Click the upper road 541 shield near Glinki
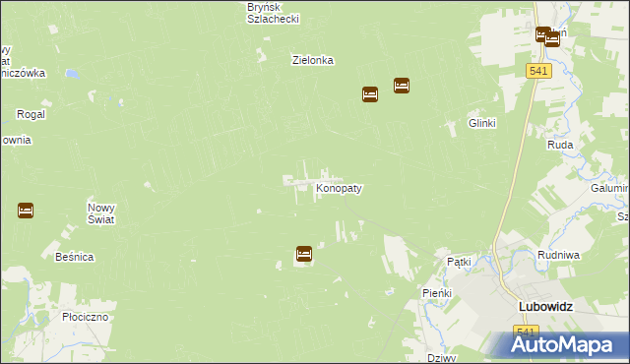630x364 pixels. pyautogui.click(x=538, y=71)
